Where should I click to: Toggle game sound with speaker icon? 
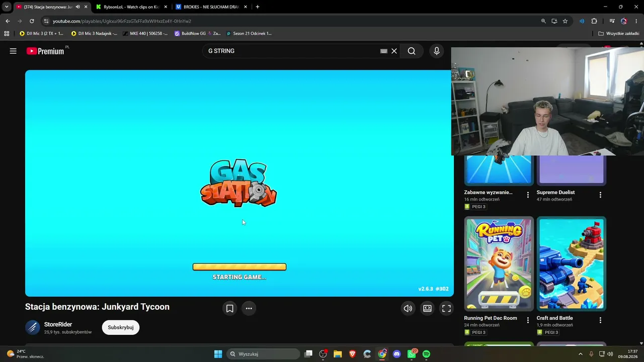(408, 308)
